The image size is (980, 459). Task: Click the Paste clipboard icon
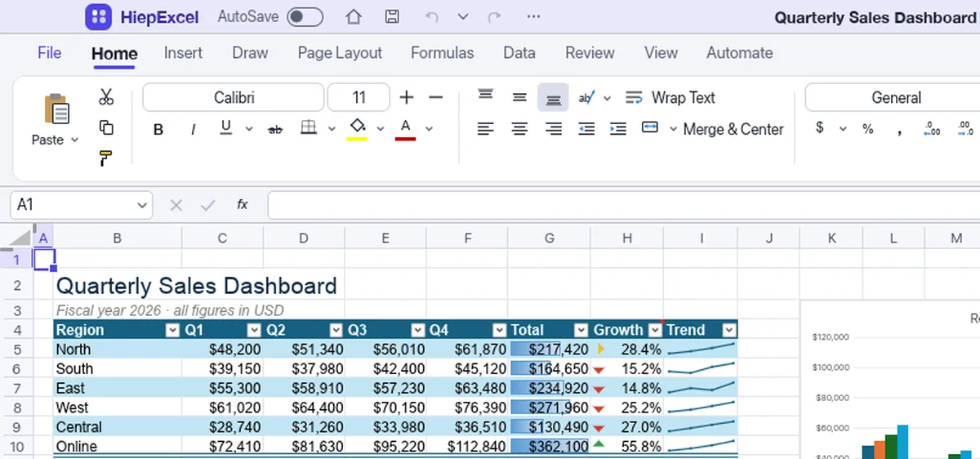pyautogui.click(x=56, y=109)
